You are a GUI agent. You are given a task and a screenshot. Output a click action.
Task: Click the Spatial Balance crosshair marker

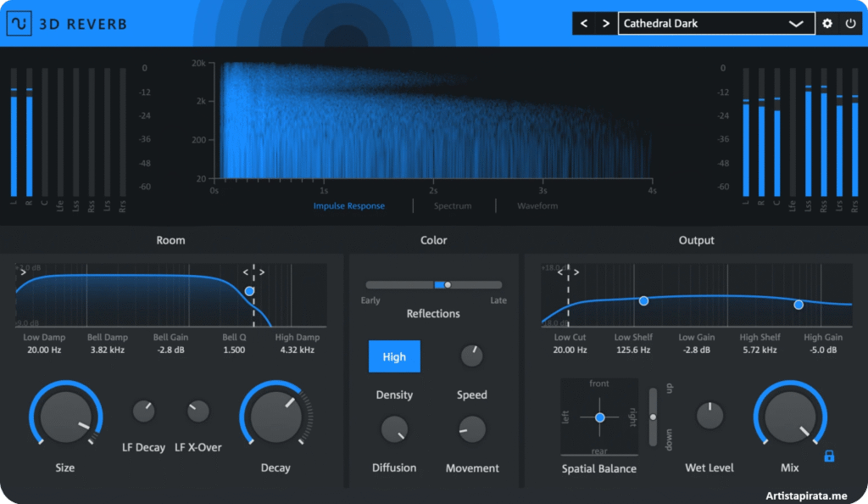[599, 417]
